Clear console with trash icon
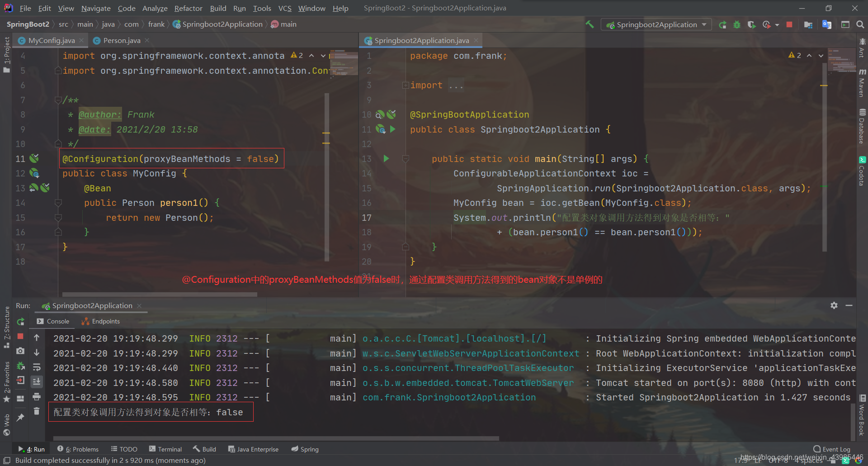This screenshot has width=868, height=466. [37, 411]
